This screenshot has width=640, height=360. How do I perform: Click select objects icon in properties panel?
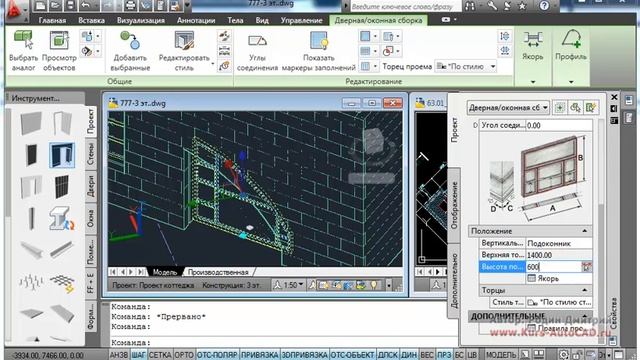pos(576,108)
